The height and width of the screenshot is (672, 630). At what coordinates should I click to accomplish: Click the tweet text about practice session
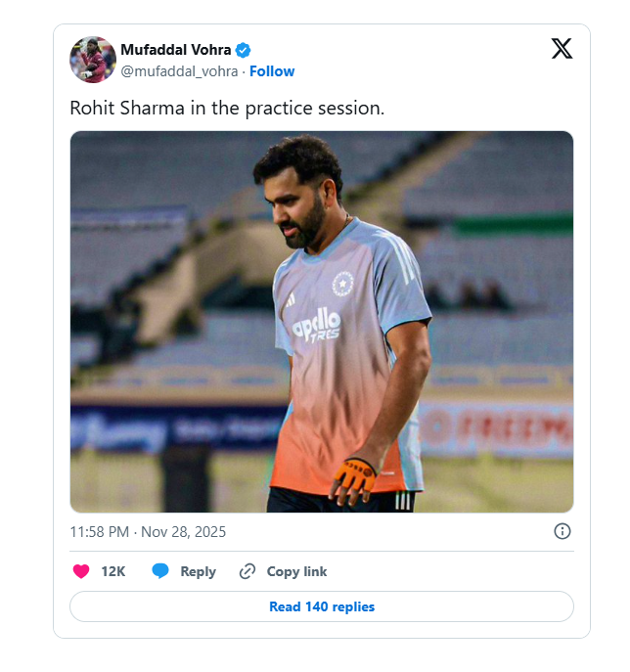pos(227,108)
